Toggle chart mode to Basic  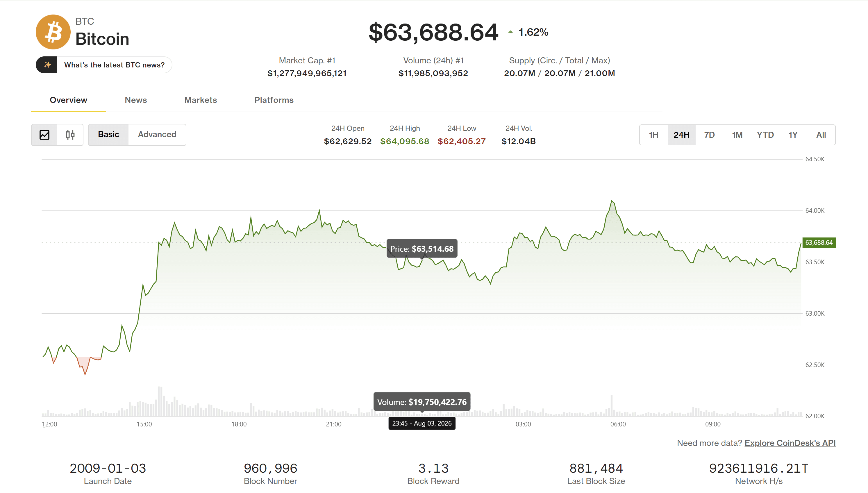[108, 134]
